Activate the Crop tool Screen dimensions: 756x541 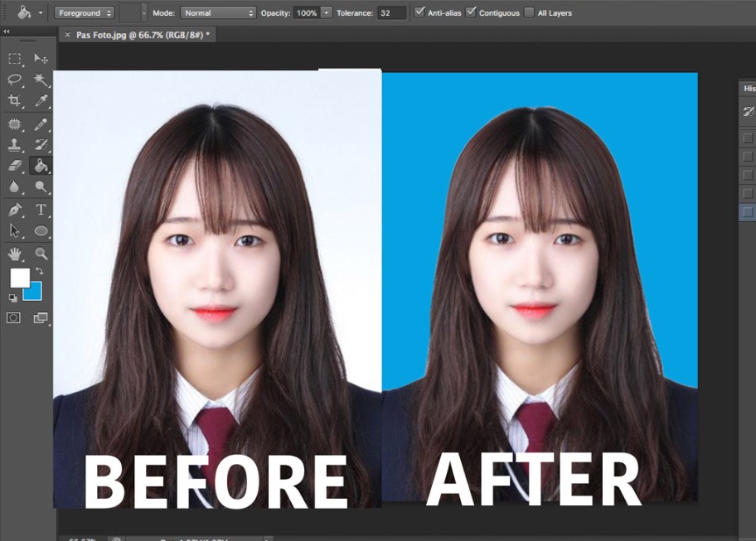pyautogui.click(x=12, y=100)
